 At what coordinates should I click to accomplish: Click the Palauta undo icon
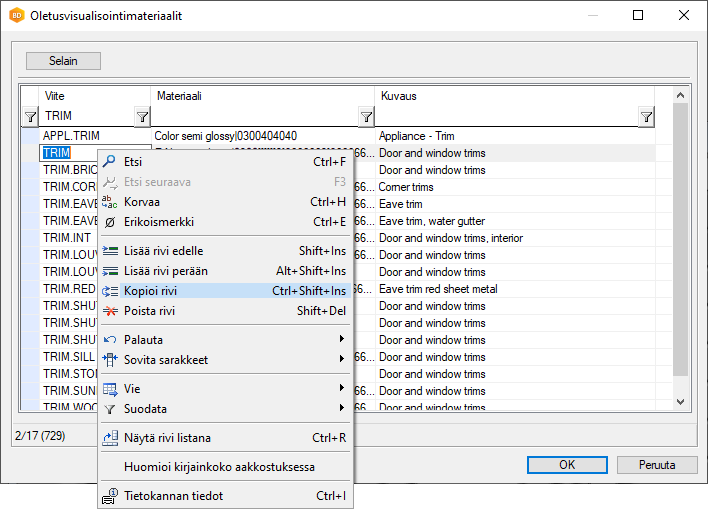tap(111, 340)
